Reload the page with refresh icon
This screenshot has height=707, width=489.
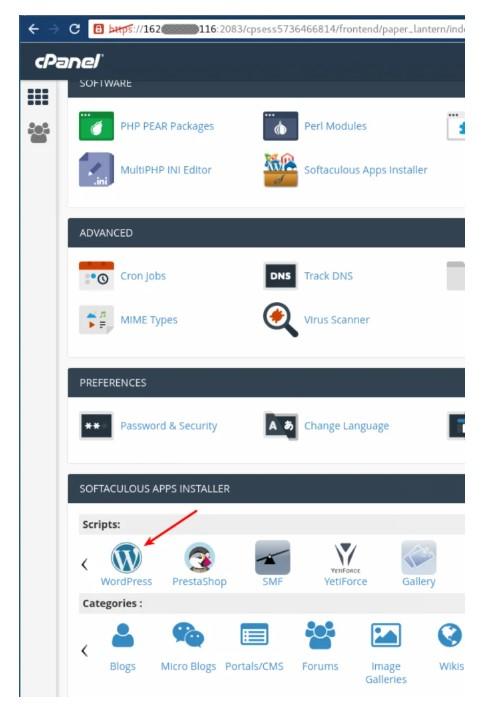point(74,29)
